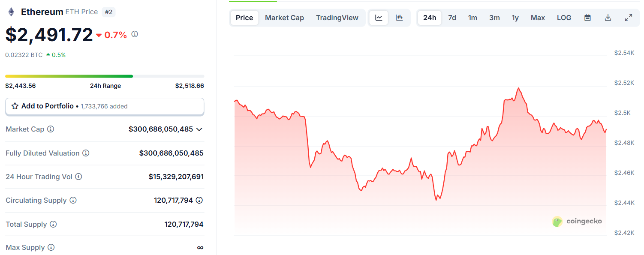Screen dimensions: 644x255
Task: Add Ethereum to Portfolio
Action: tap(105, 106)
